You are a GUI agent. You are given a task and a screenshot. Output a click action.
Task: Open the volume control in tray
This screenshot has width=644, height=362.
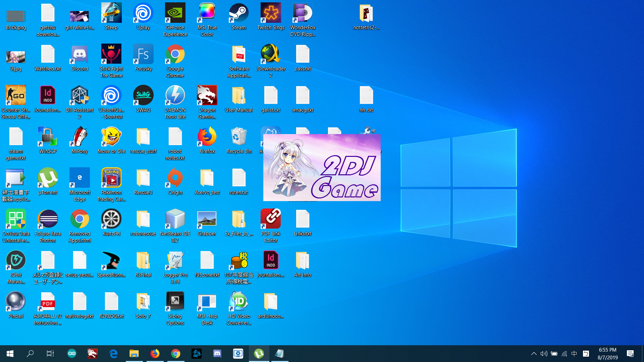pyautogui.click(x=544, y=354)
